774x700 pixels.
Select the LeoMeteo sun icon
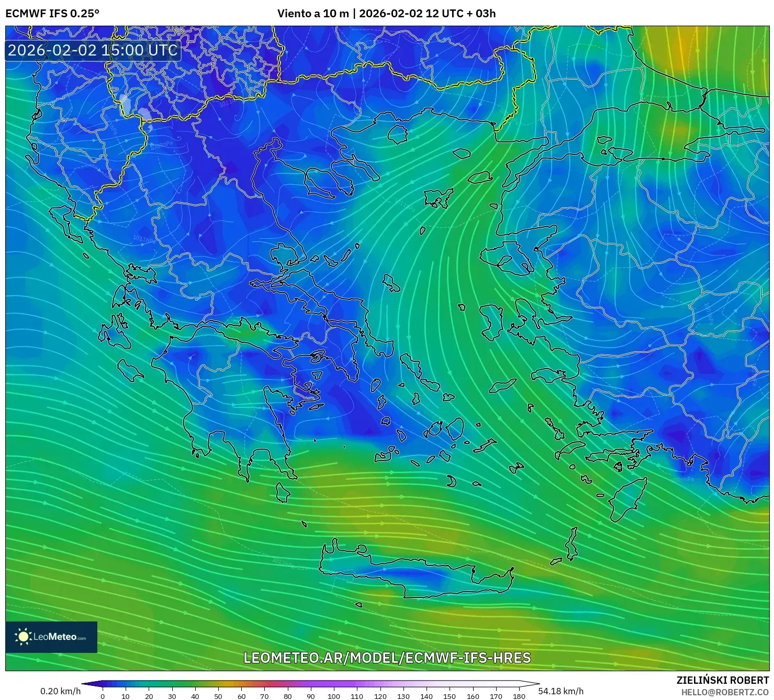pyautogui.click(x=24, y=637)
